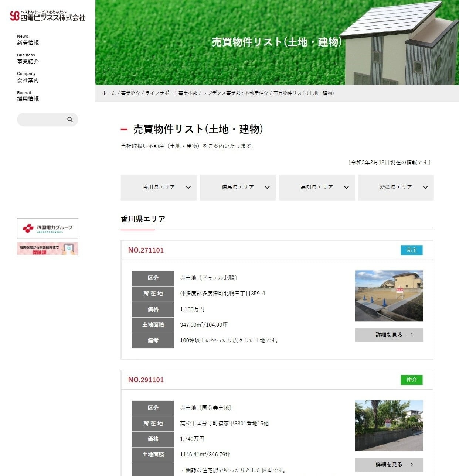Open レジデンス事業部:不動産仲介 breadcrumb link
This screenshot has width=459, height=476.
(x=235, y=93)
